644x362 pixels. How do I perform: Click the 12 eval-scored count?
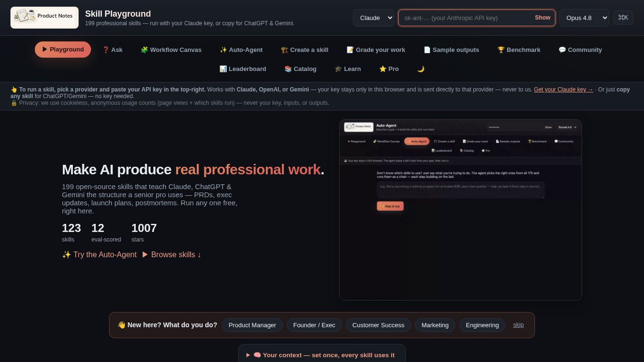(106, 232)
